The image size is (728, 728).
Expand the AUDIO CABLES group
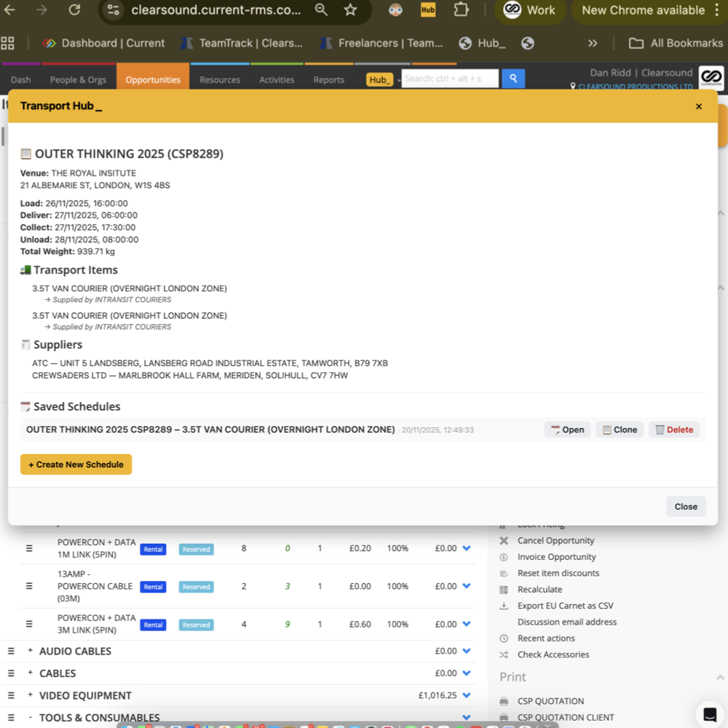pos(30,650)
